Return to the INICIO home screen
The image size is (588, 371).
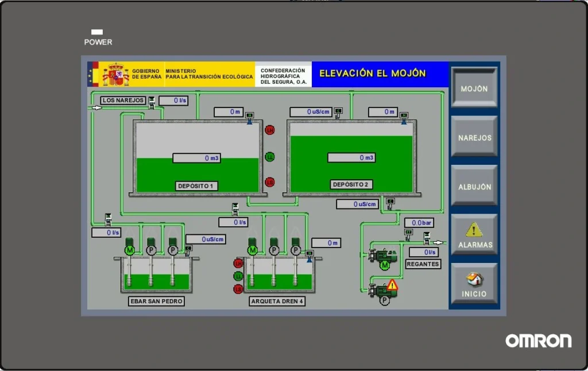(474, 285)
